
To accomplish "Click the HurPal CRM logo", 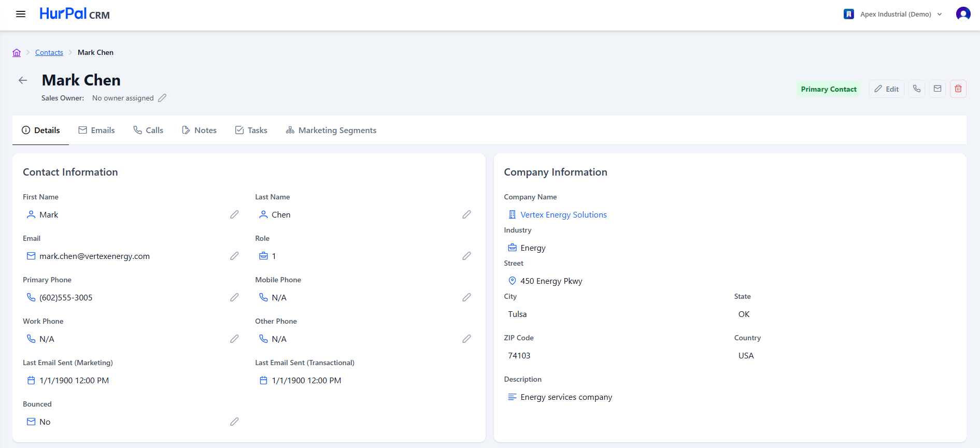I will click(x=75, y=14).
